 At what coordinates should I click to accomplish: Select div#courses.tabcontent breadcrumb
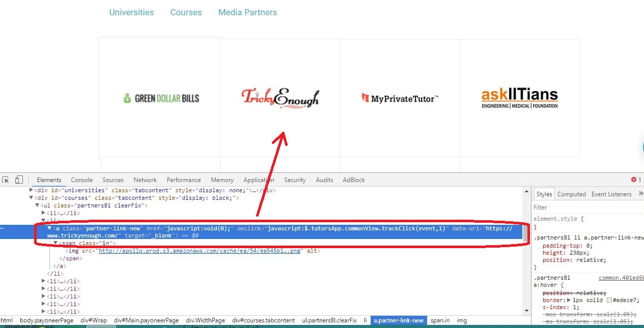(x=264, y=320)
